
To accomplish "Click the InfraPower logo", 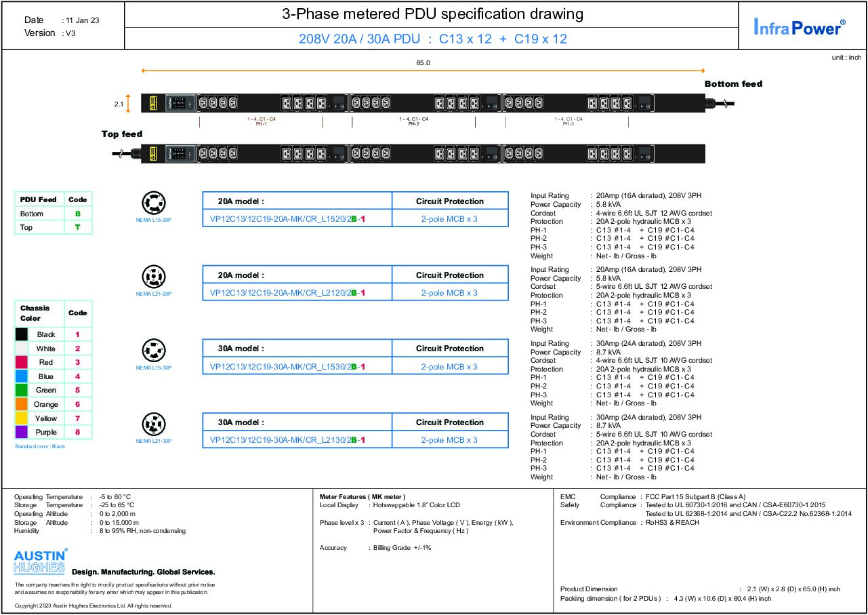I will (x=800, y=26).
